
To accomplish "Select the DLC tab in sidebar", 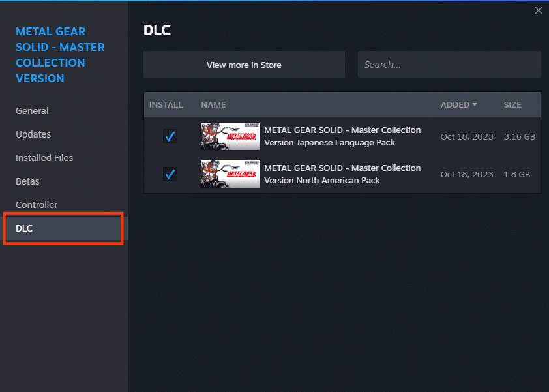I will pyautogui.click(x=63, y=228).
